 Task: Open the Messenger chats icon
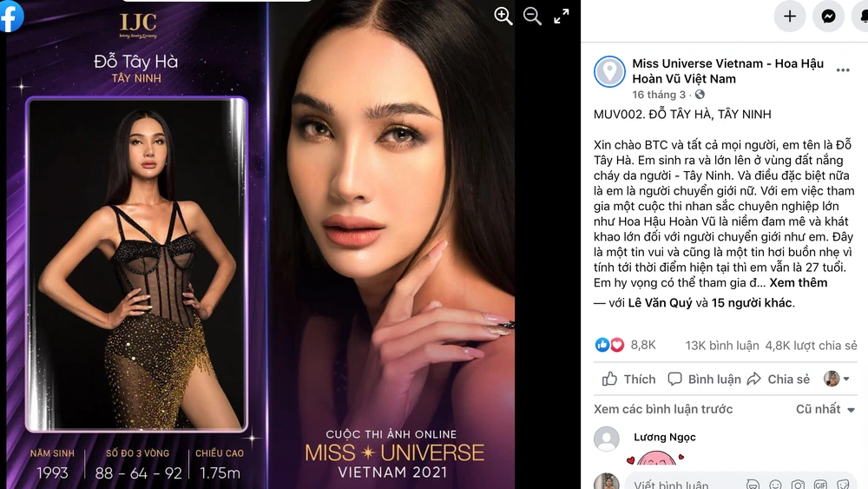pyautogui.click(x=828, y=16)
